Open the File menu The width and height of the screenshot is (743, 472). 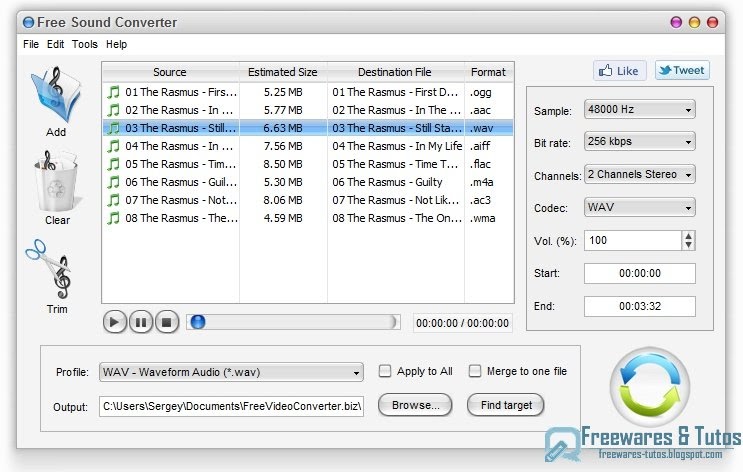pos(31,44)
